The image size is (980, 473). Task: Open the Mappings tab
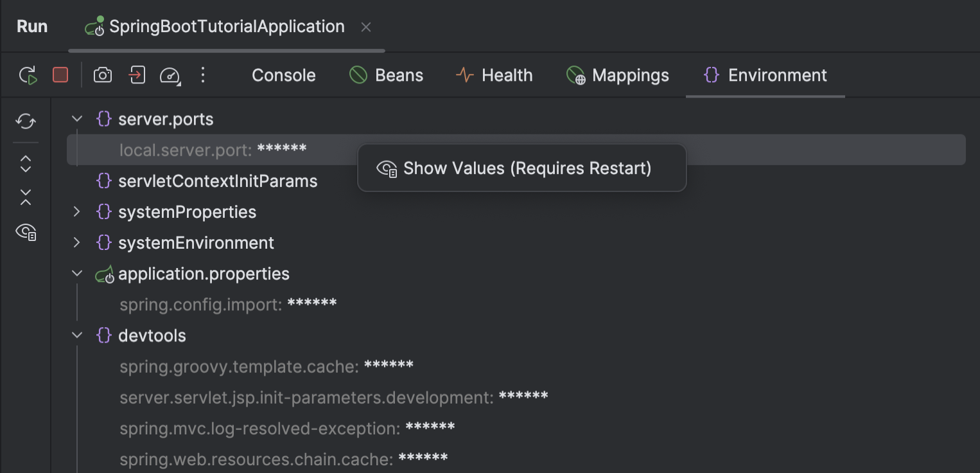pos(618,75)
